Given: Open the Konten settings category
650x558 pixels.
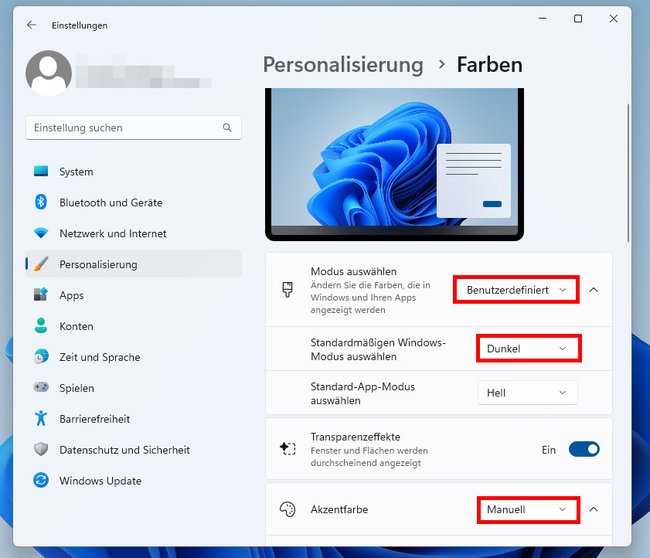Looking at the screenshot, I should [133, 326].
